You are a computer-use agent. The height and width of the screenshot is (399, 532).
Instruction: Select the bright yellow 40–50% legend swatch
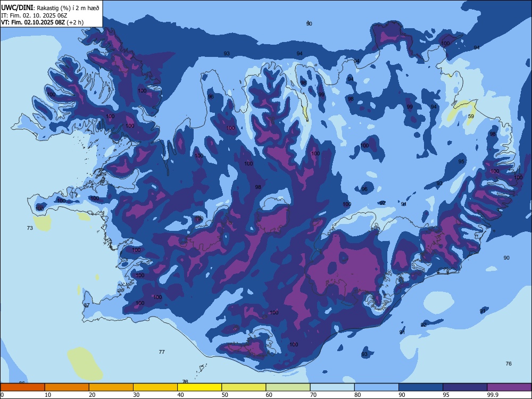(199, 387)
